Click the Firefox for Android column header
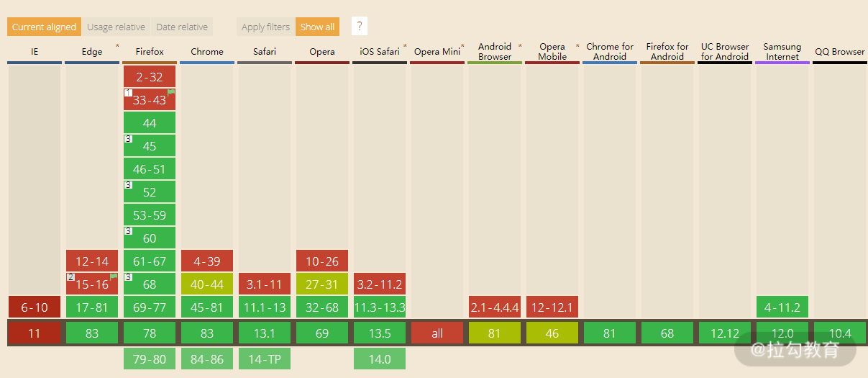The width and height of the screenshot is (868, 378). pos(667,52)
